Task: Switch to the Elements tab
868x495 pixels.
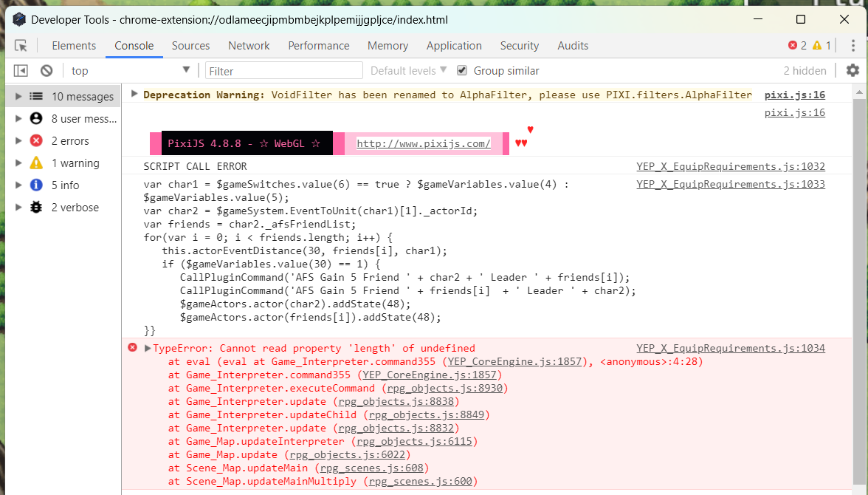Action: 74,46
